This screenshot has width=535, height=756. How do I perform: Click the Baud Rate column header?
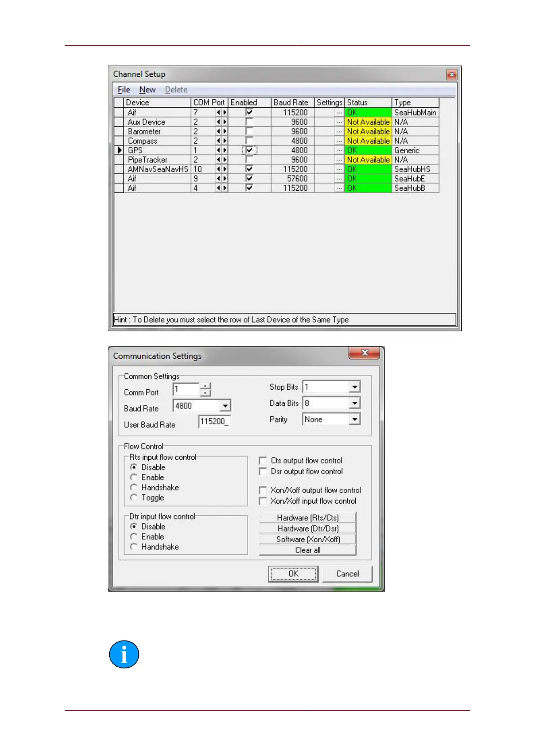[x=292, y=102]
